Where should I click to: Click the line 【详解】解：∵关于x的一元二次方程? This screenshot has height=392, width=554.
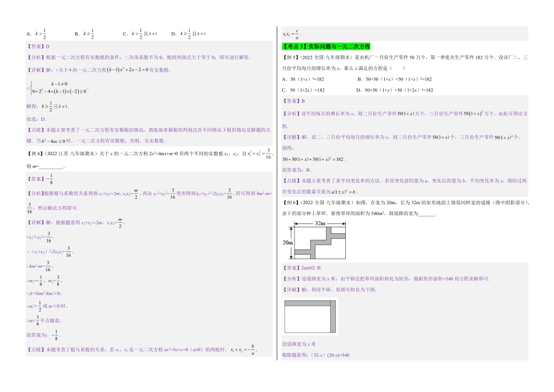(99, 70)
